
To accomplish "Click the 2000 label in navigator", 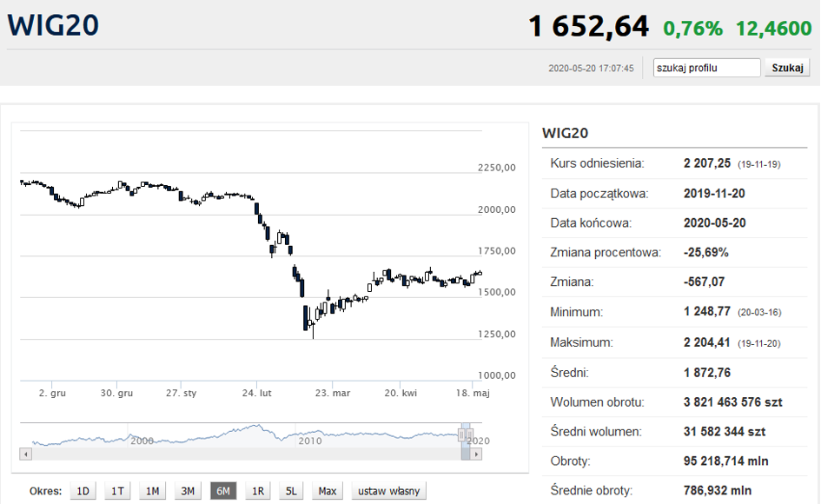I will (x=142, y=441).
